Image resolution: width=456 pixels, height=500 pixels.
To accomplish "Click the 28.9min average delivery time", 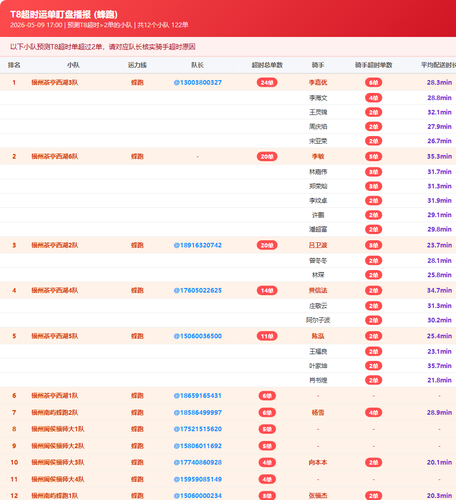I will pyautogui.click(x=439, y=412).
